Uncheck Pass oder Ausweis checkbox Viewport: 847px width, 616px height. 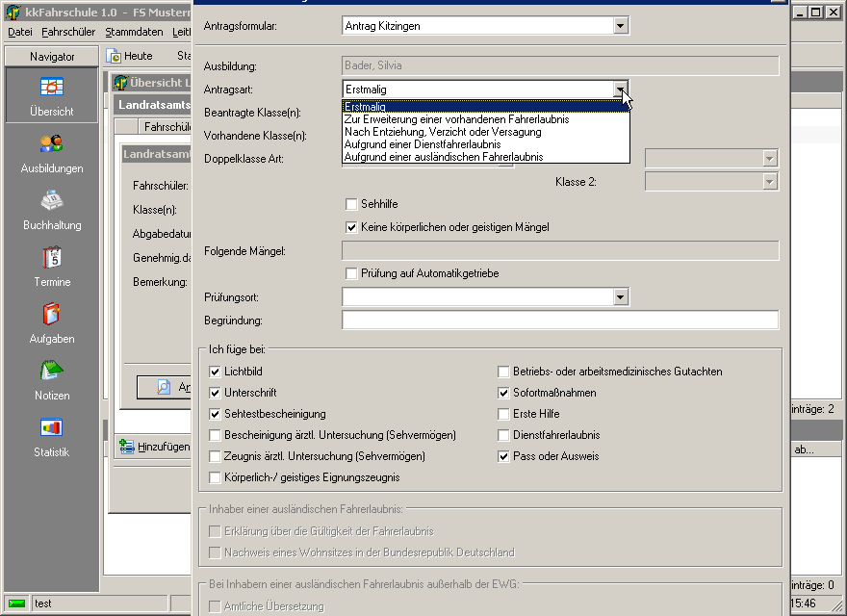pyautogui.click(x=503, y=456)
